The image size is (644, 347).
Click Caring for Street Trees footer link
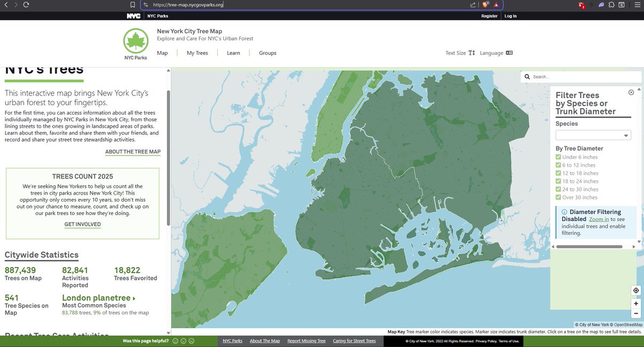coord(354,341)
